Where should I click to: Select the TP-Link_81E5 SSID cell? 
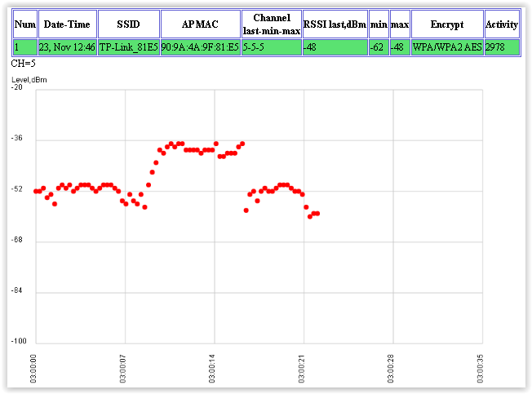click(128, 48)
